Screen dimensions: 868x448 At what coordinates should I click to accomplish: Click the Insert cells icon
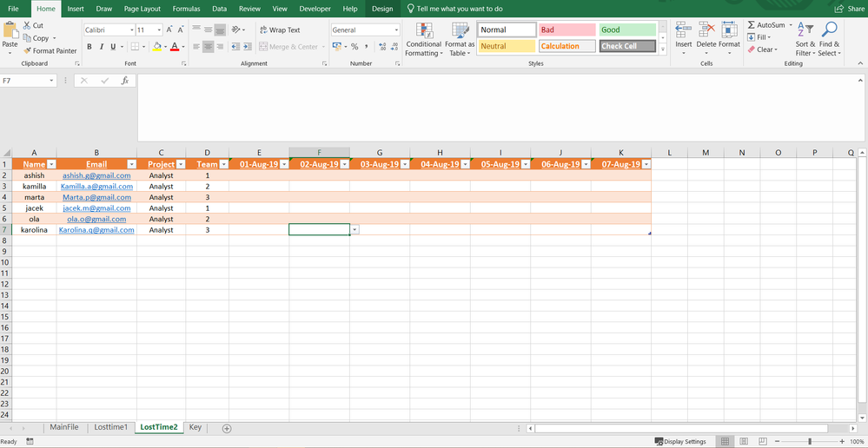[684, 30]
